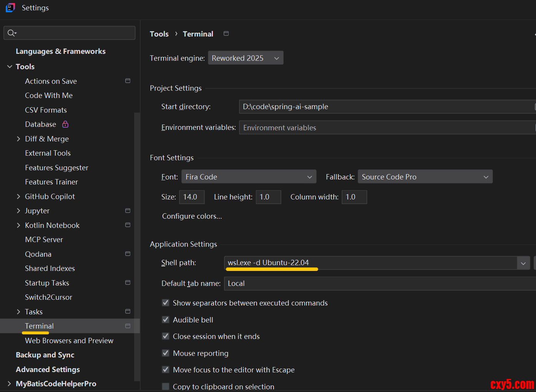
Task: Click project-level icon beside Jupyter
Action: [x=128, y=211]
